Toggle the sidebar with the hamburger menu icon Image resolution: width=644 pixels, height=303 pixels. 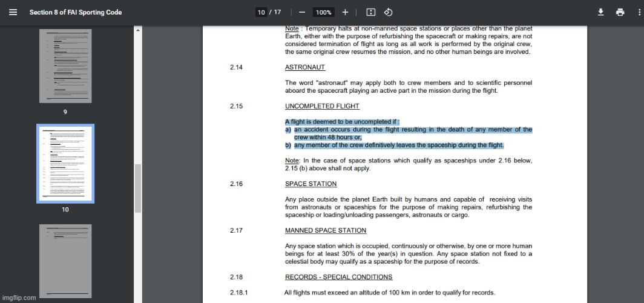point(13,12)
